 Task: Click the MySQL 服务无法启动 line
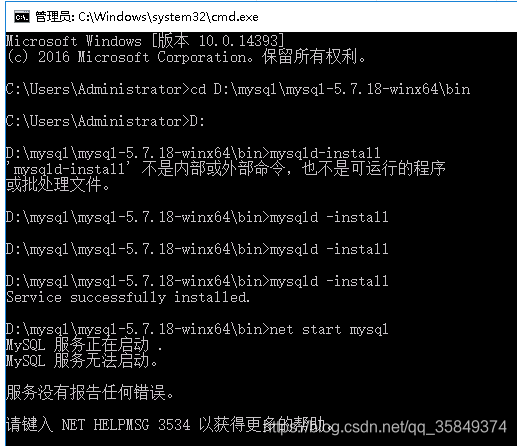(82, 361)
